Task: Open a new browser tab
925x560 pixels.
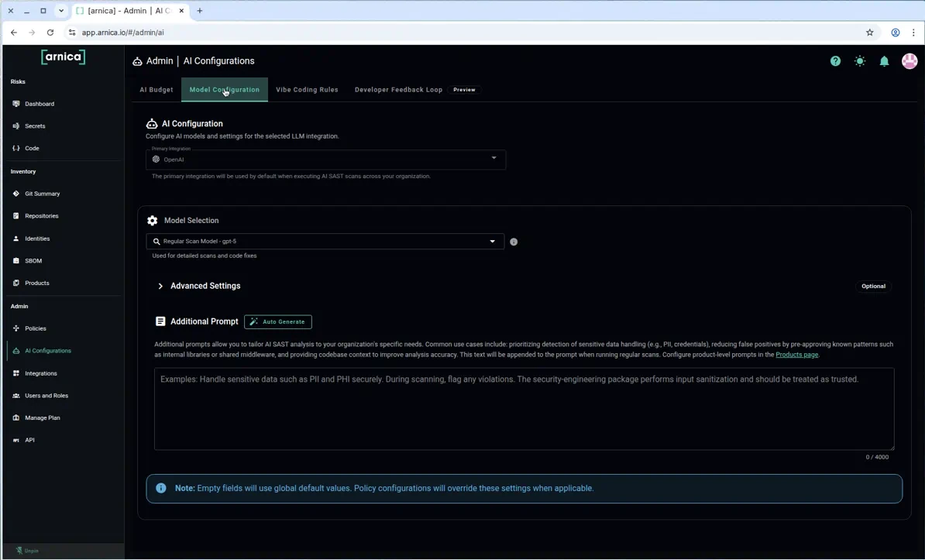Action: coord(199,11)
